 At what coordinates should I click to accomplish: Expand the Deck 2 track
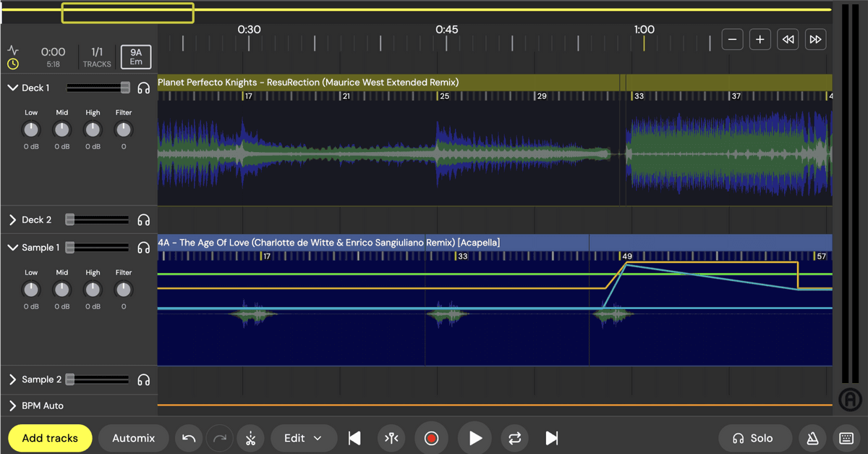coord(12,219)
